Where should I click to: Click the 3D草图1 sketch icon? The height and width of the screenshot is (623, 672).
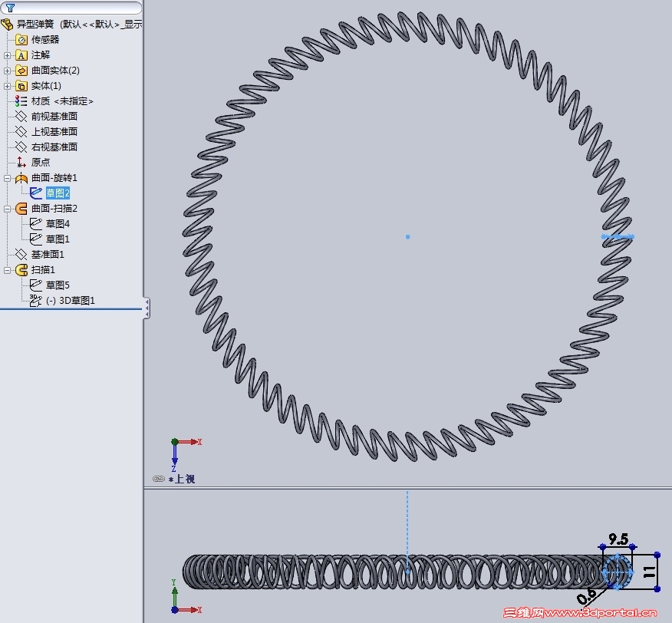click(36, 301)
